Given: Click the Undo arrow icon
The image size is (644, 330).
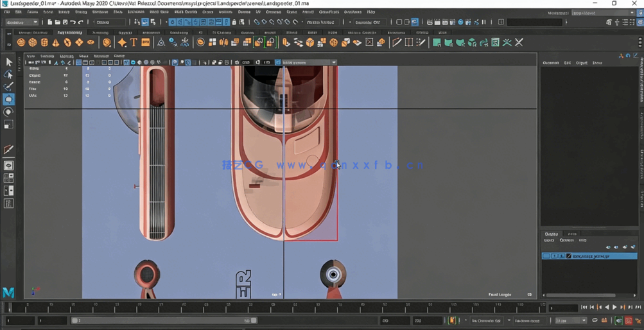Looking at the screenshot, I should coord(73,22).
